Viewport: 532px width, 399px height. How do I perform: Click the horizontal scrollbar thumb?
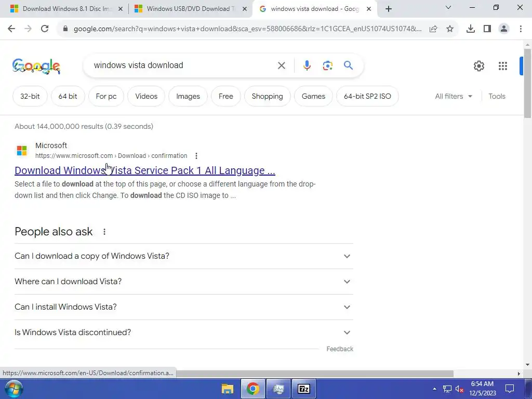[315, 374]
